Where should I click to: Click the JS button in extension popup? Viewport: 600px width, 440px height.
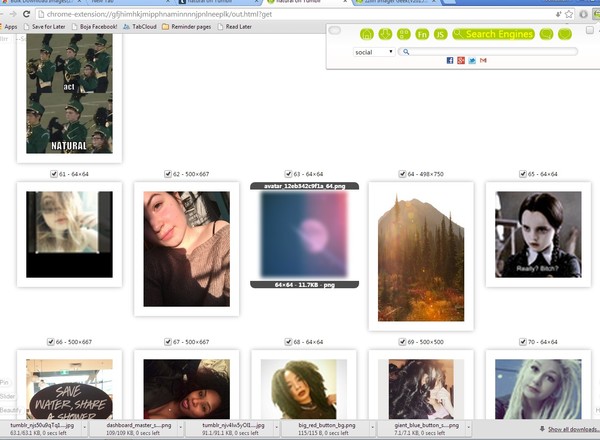440,34
